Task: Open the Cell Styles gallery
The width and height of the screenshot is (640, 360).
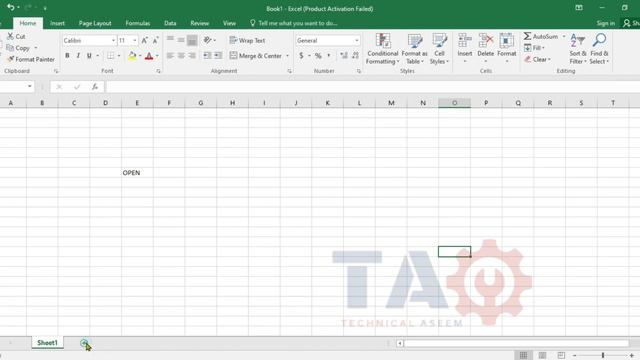Action: pos(439,49)
